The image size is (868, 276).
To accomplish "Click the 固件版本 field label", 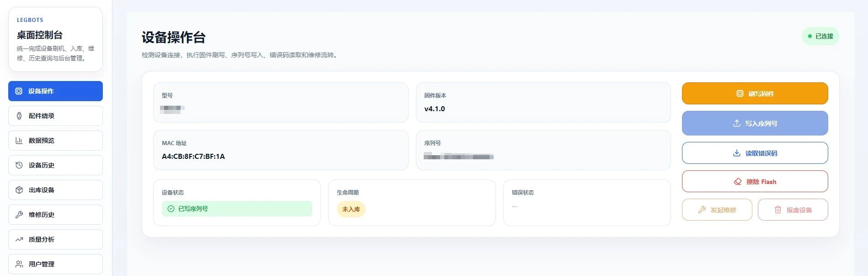I will coord(435,96).
